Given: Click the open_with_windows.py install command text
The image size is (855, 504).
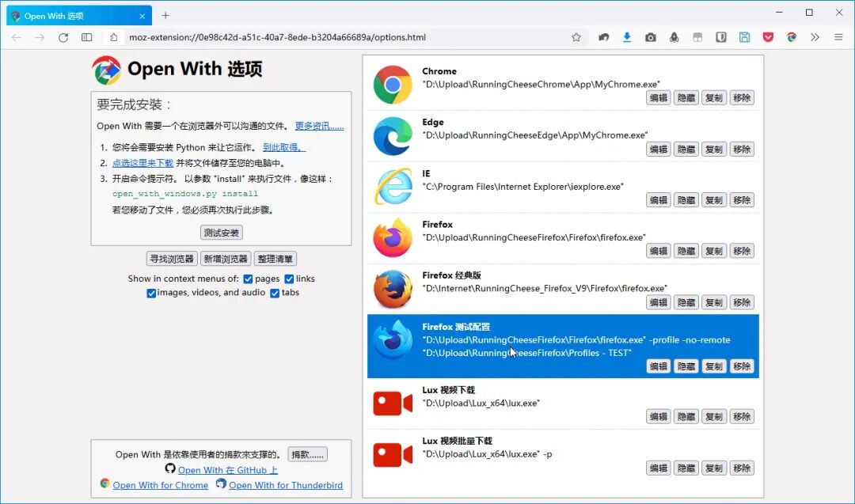Looking at the screenshot, I should [x=185, y=194].
